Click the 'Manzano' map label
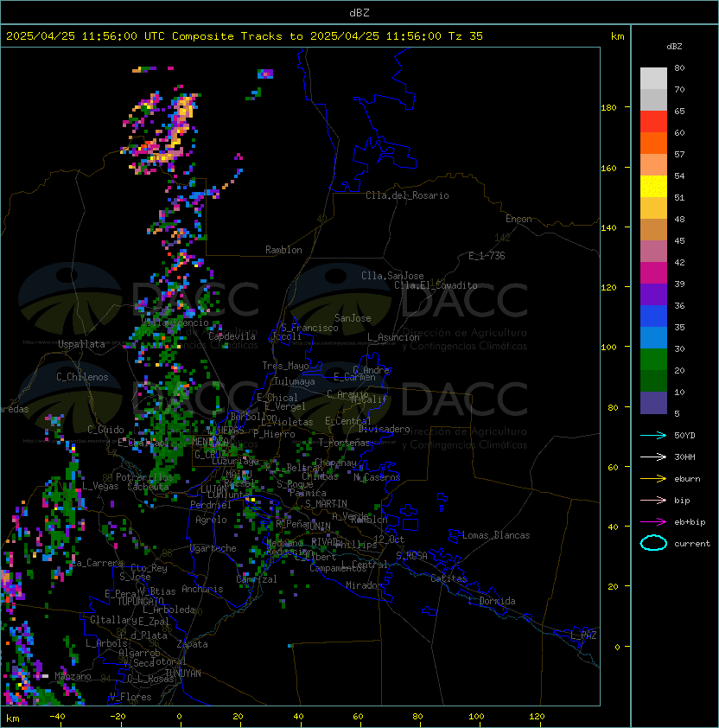719x728 pixels. [73, 676]
